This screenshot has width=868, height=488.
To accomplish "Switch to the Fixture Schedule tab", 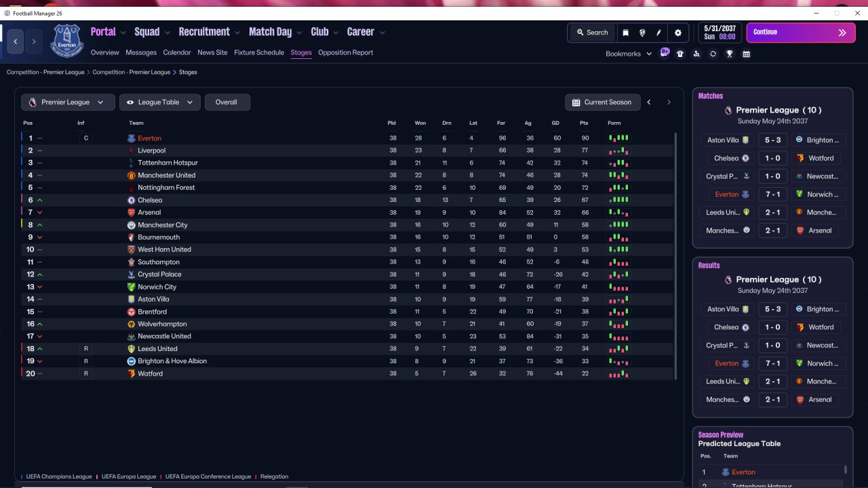I will tap(259, 52).
